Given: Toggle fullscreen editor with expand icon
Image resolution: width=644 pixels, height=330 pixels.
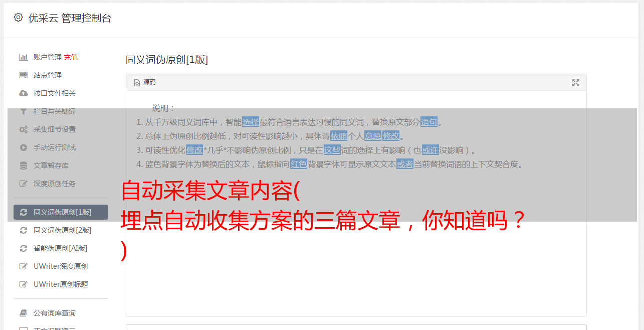Looking at the screenshot, I should click(x=576, y=83).
